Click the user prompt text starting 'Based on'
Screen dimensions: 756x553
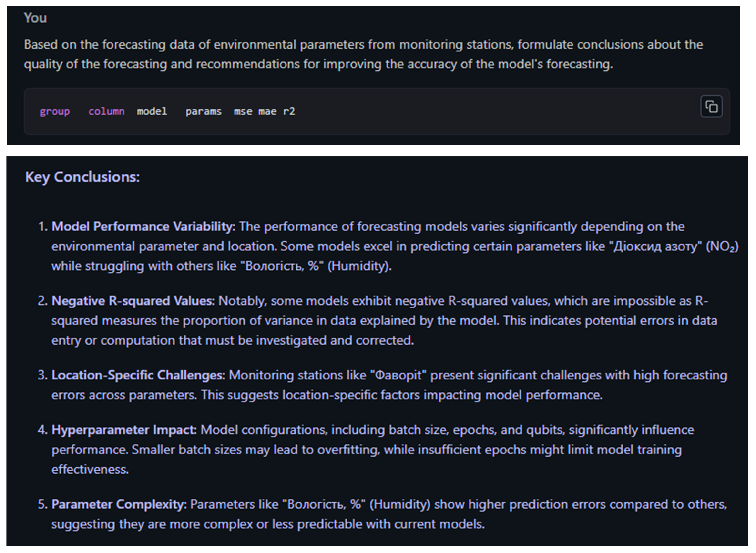pyautogui.click(x=363, y=54)
